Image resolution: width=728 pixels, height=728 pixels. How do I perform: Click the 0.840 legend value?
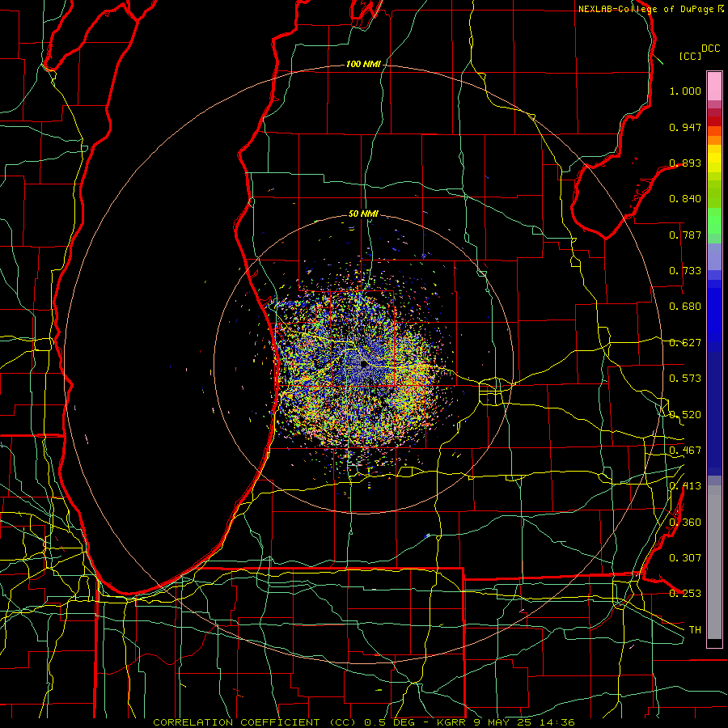click(x=685, y=199)
